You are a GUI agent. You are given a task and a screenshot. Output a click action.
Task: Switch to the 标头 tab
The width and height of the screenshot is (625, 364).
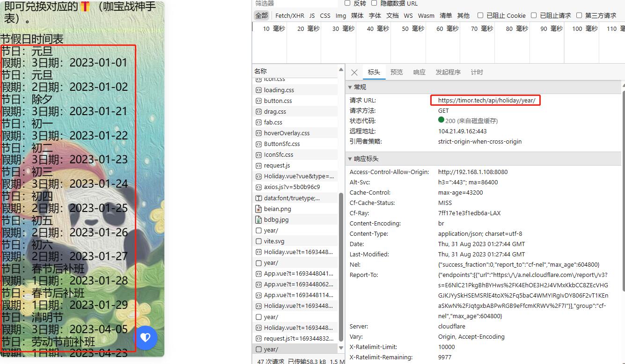(x=374, y=72)
